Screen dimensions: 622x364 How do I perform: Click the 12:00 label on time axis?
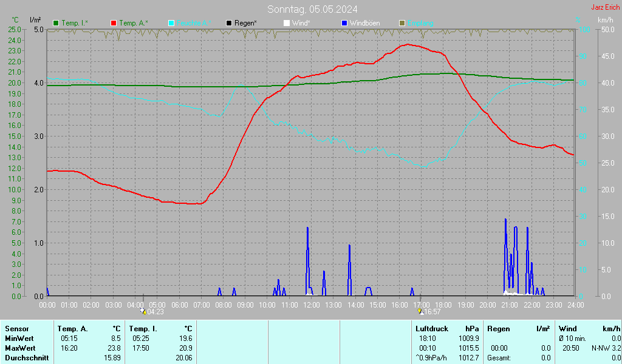[x=311, y=305]
